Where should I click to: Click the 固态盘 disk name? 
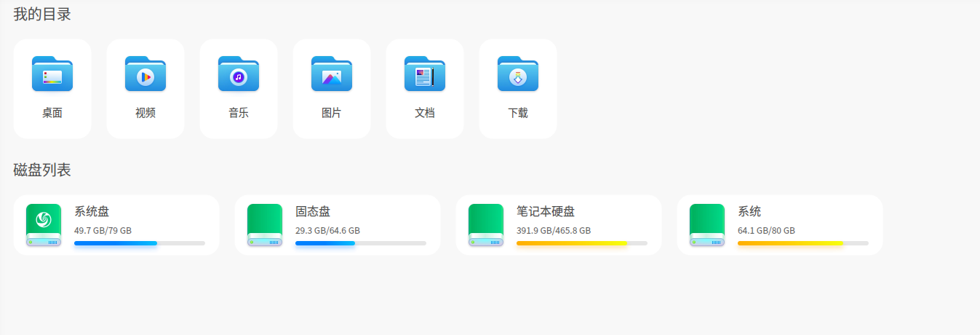pyautogui.click(x=313, y=212)
